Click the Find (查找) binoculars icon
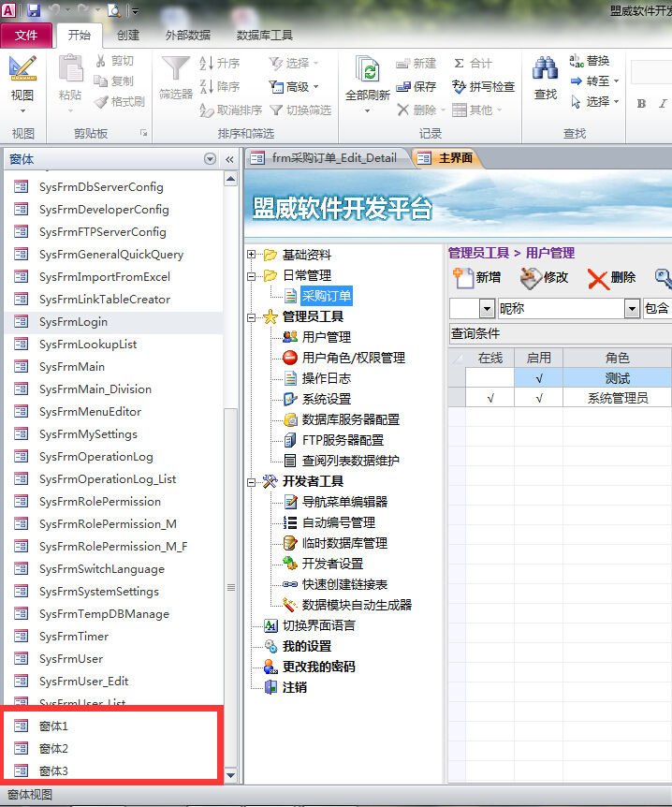 point(545,68)
